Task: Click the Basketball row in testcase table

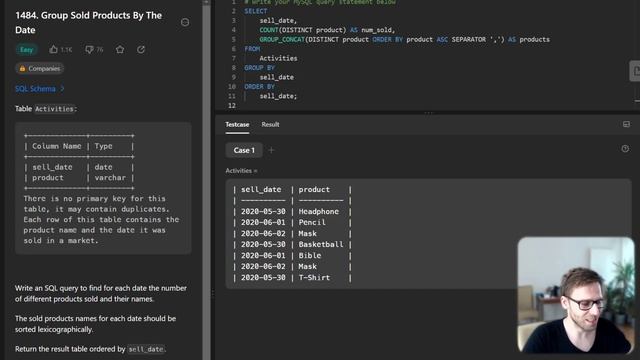Action: point(292,244)
